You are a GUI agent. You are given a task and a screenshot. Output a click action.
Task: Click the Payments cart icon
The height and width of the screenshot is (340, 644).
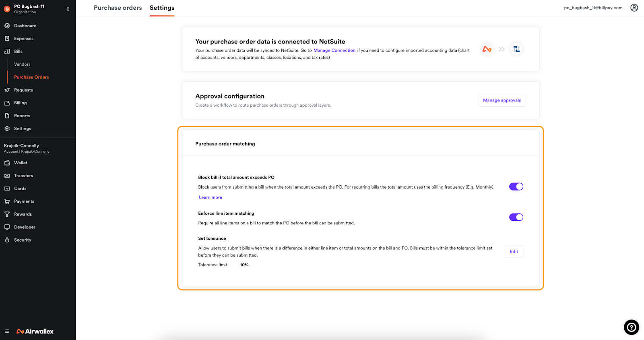pyautogui.click(x=7, y=202)
